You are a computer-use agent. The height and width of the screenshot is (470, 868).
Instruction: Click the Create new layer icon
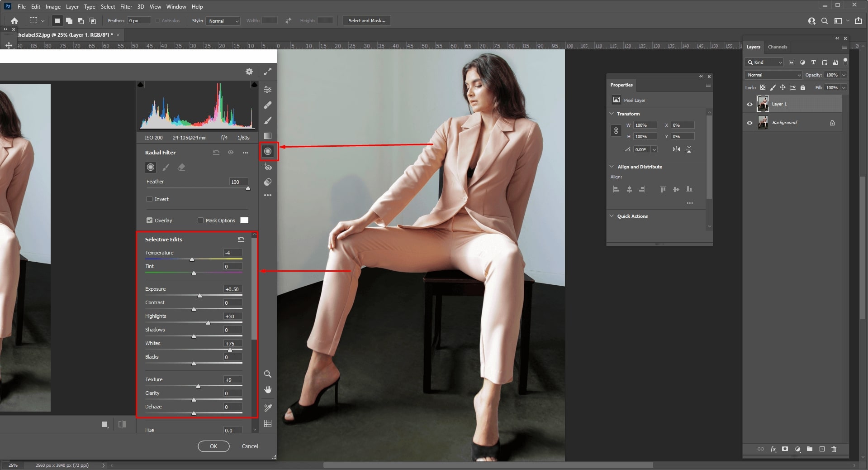click(x=821, y=450)
